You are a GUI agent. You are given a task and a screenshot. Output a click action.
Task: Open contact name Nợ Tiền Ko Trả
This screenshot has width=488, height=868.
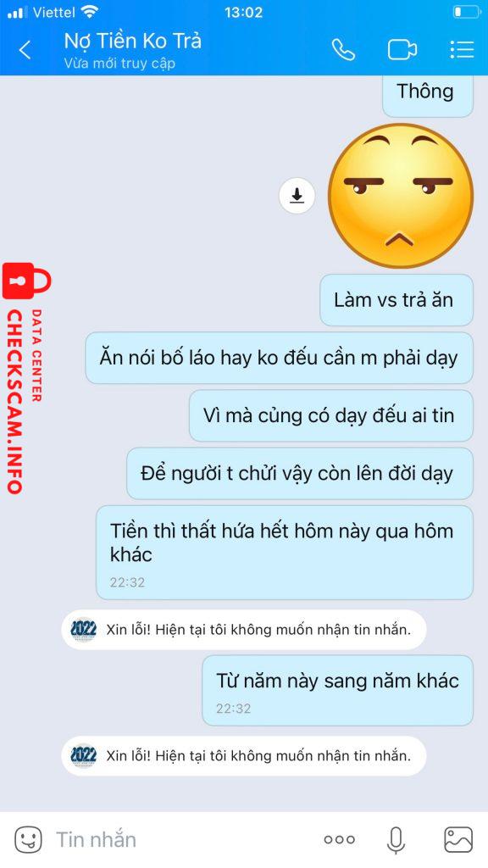[133, 41]
